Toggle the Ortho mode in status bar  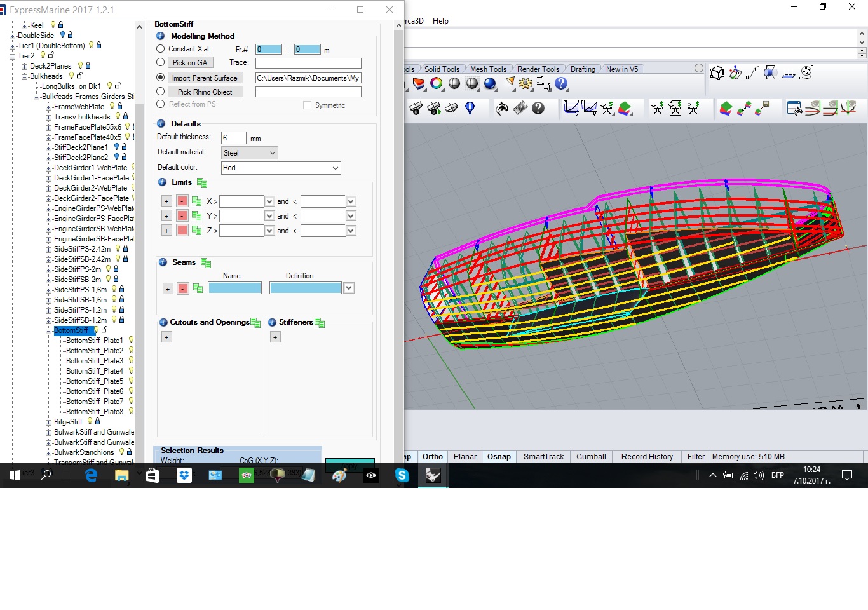click(x=433, y=457)
